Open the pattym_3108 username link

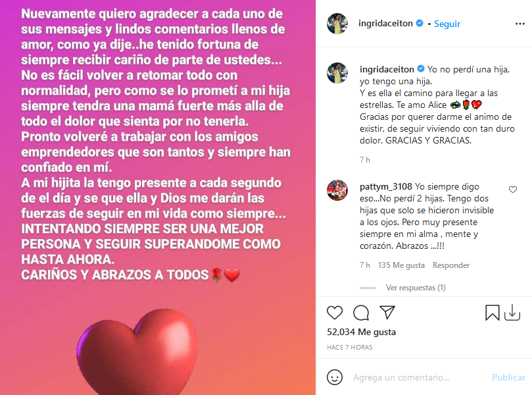[386, 187]
